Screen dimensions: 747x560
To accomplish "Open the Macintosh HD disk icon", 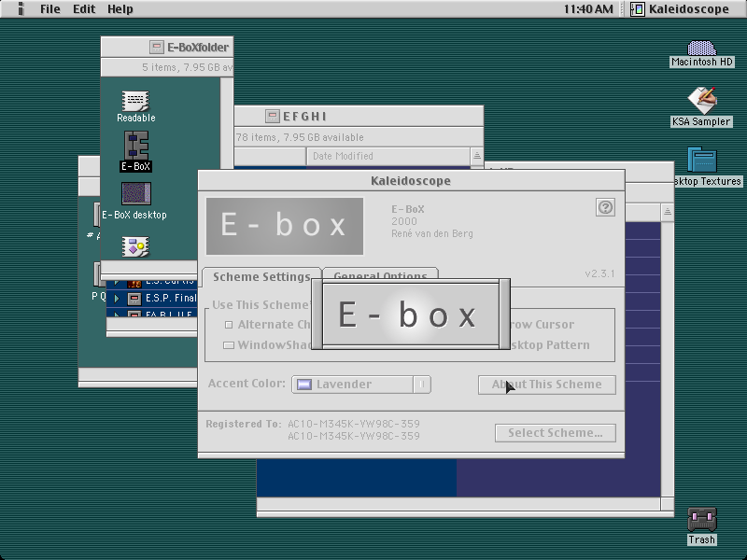I will (702, 49).
